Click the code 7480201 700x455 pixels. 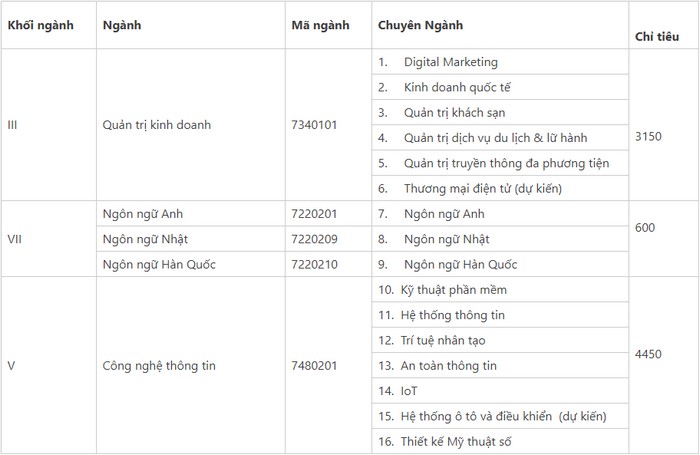(314, 366)
